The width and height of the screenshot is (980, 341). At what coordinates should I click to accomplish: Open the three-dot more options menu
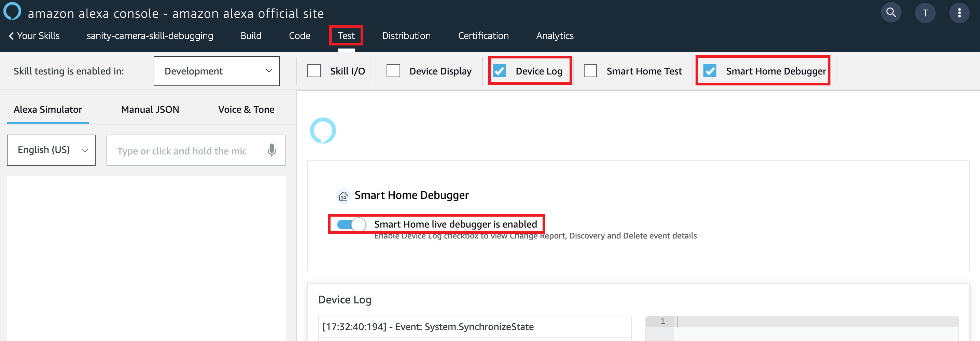pyautogui.click(x=959, y=13)
